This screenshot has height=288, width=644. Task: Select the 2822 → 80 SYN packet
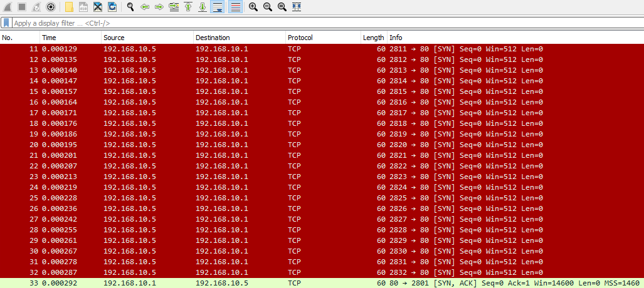[322, 166]
